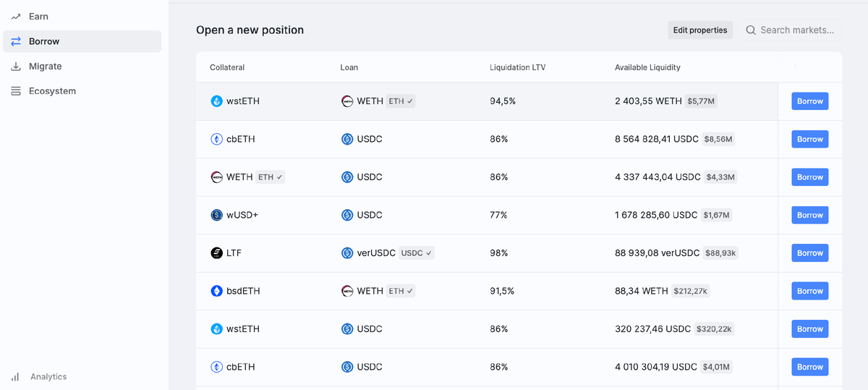
Task: Toggle the USDC badge next to verUSDC
Action: [417, 253]
